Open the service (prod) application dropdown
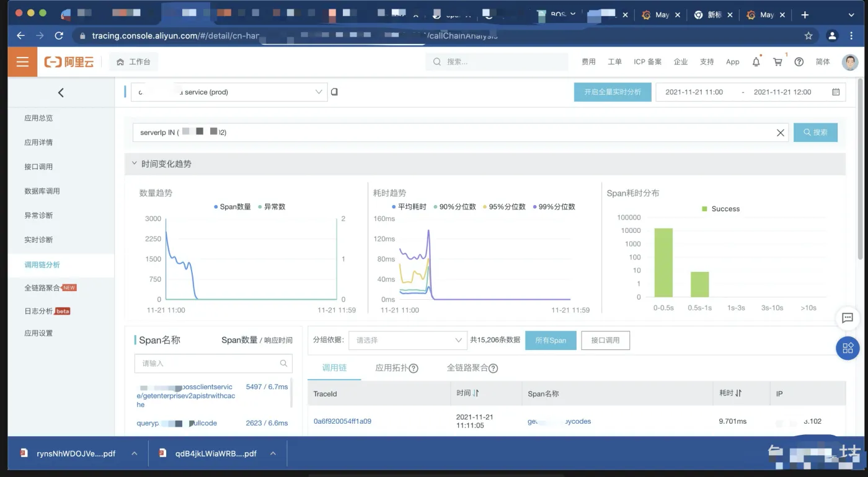868x477 pixels. 228,92
